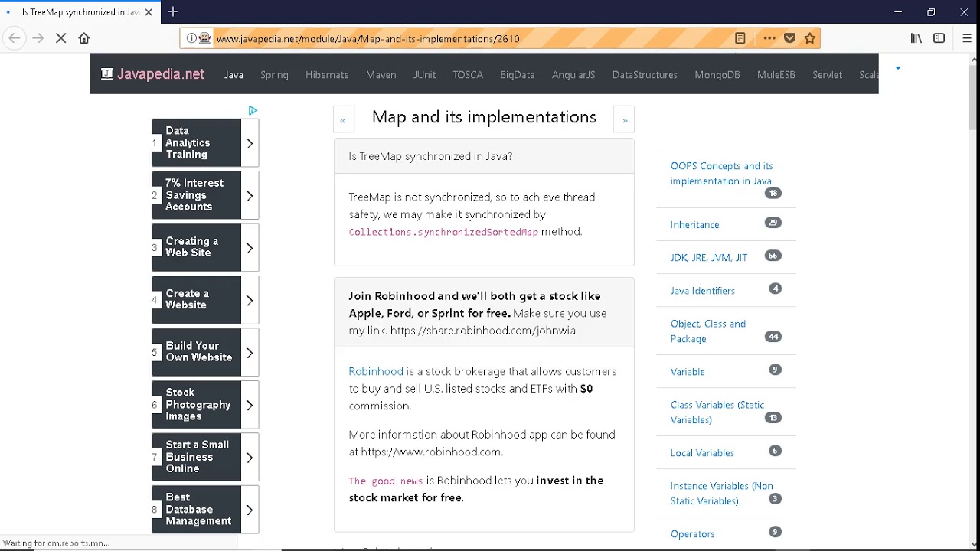
Task: Click the back navigation arrow
Action: 15,38
